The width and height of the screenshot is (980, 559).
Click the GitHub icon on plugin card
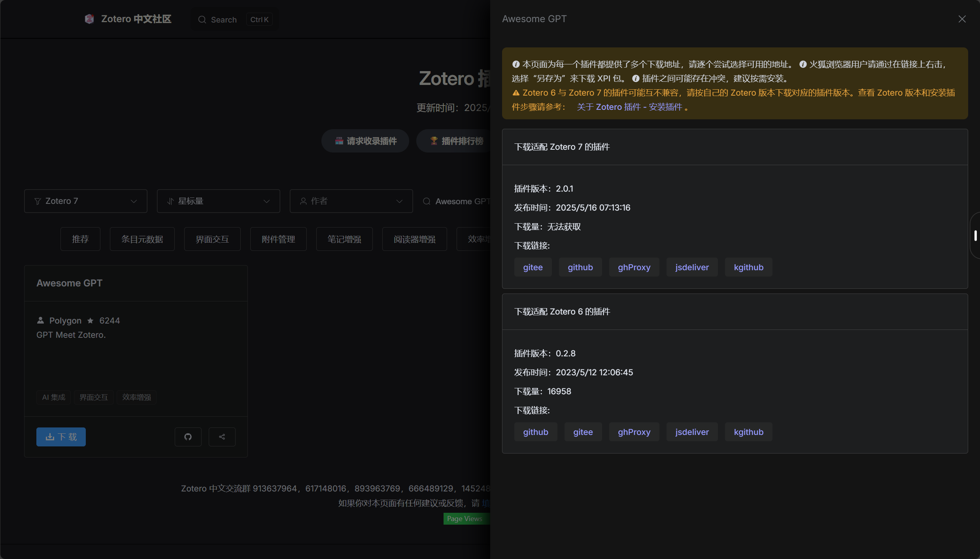click(188, 437)
